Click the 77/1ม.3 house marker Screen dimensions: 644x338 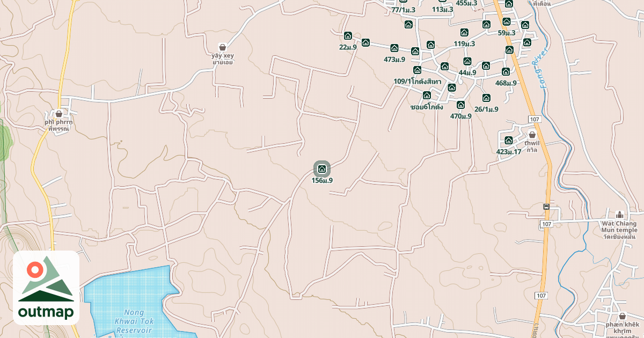click(402, 2)
